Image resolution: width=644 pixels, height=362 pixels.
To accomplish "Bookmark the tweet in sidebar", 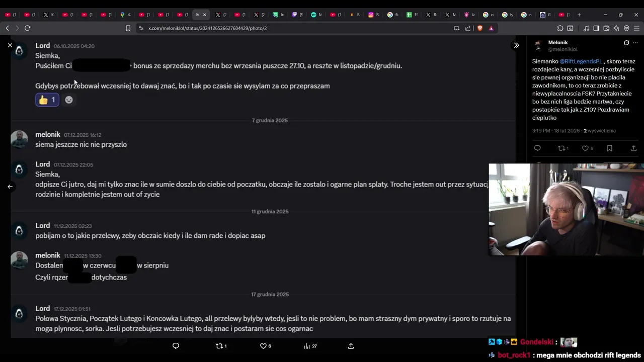I will [x=609, y=148].
